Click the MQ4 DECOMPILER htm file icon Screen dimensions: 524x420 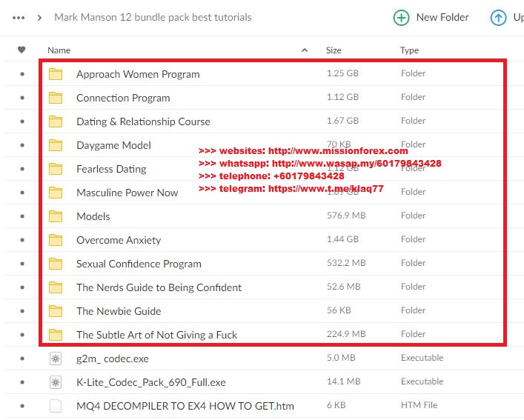point(56,406)
